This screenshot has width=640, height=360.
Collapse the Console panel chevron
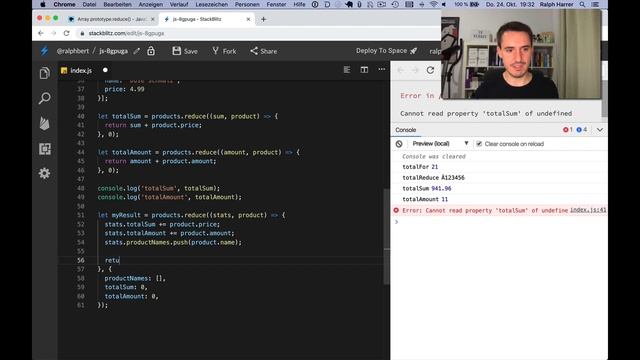click(x=600, y=130)
